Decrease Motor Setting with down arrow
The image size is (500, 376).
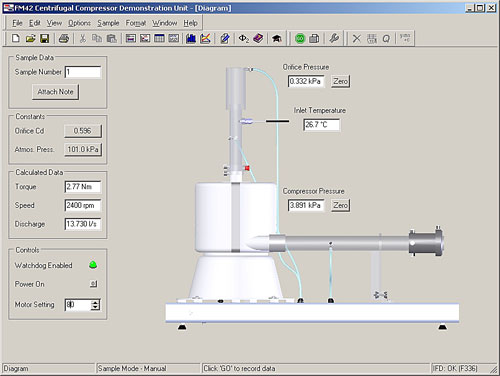point(95,307)
